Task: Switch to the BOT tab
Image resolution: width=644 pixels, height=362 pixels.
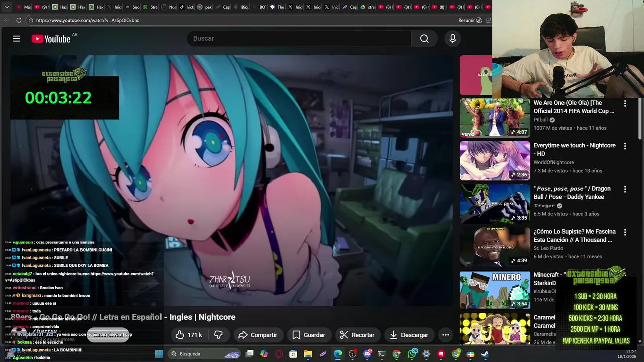Action: coord(259,7)
